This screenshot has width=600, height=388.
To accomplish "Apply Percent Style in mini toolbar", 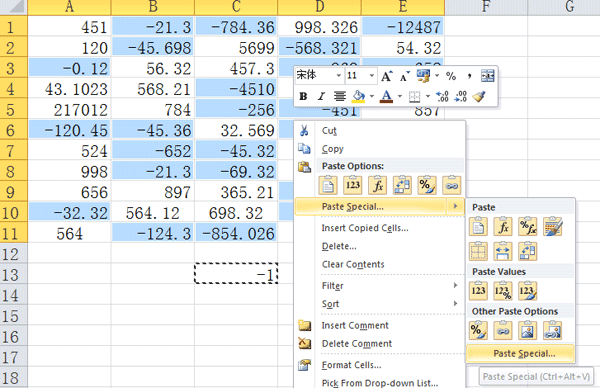I will click(x=451, y=76).
